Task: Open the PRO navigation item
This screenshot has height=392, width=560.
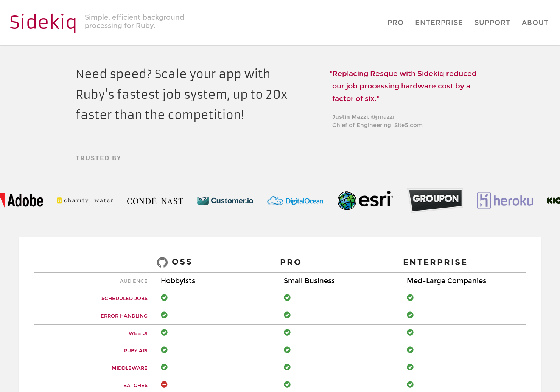Action: click(x=395, y=23)
